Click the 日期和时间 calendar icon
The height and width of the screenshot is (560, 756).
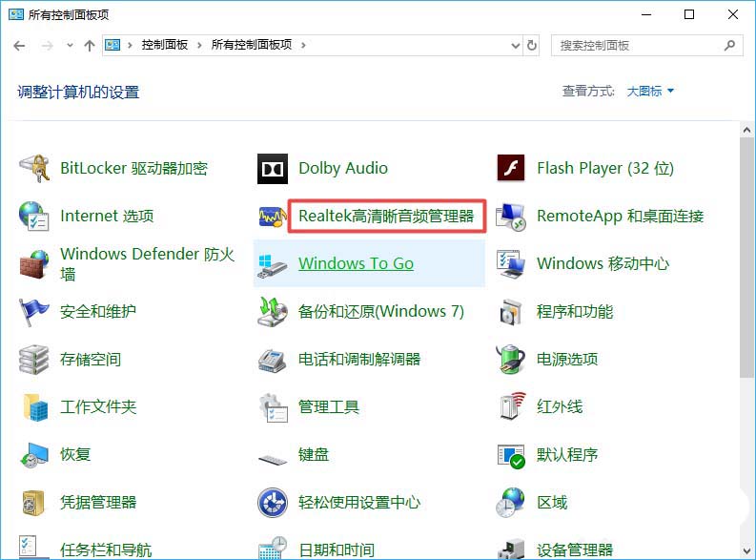tap(273, 548)
